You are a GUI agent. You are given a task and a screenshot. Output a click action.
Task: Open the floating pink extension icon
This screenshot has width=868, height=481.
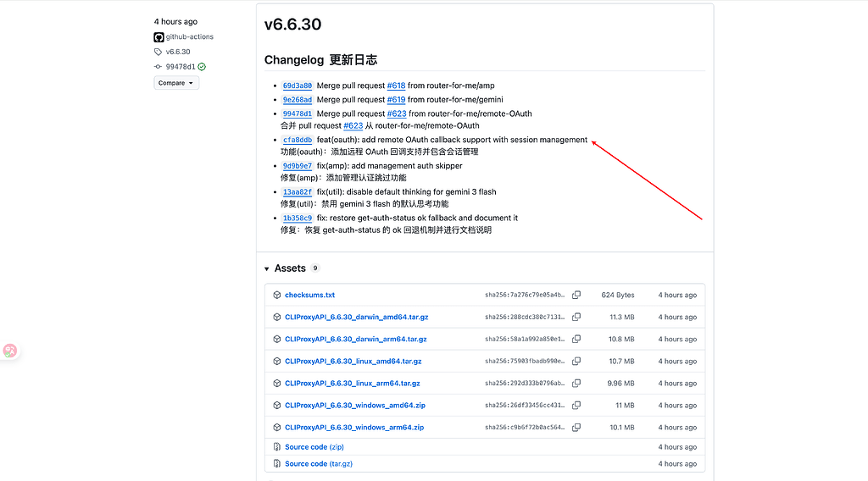[10, 351]
